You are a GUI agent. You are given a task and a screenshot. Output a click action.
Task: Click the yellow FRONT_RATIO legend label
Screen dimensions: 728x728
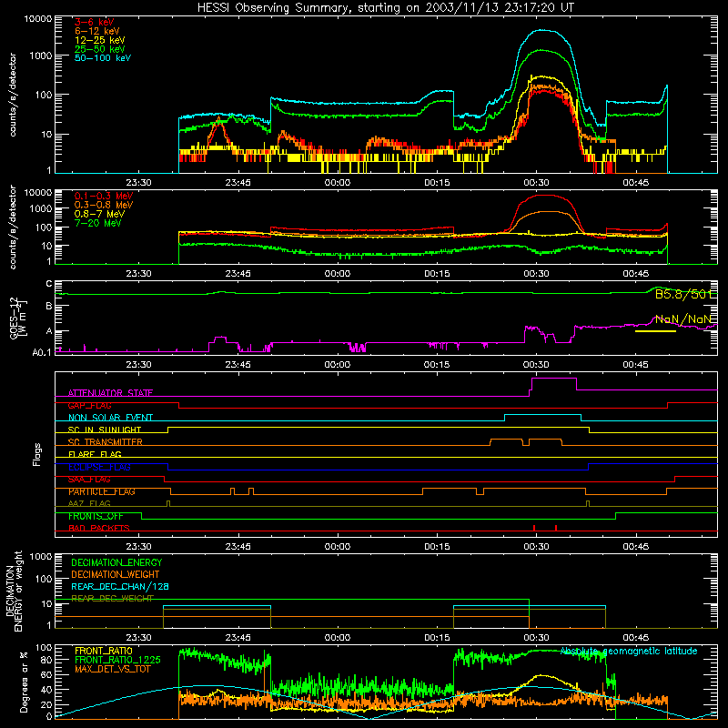[x=104, y=651]
